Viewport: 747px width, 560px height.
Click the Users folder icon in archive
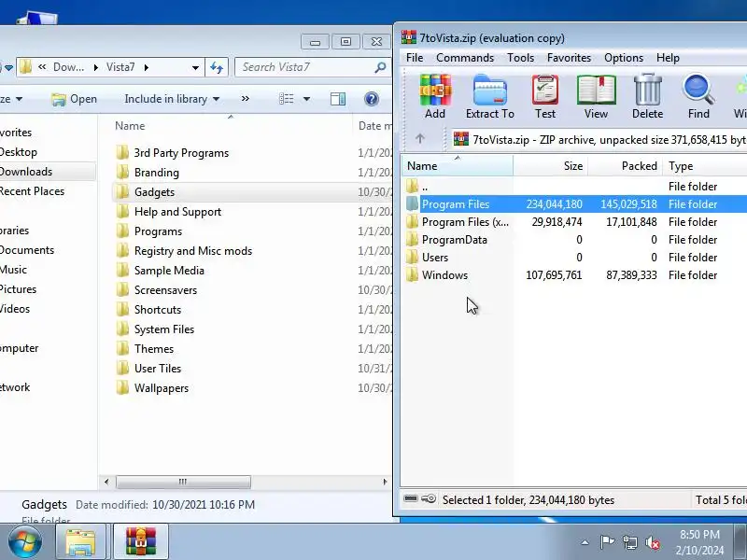(412, 258)
